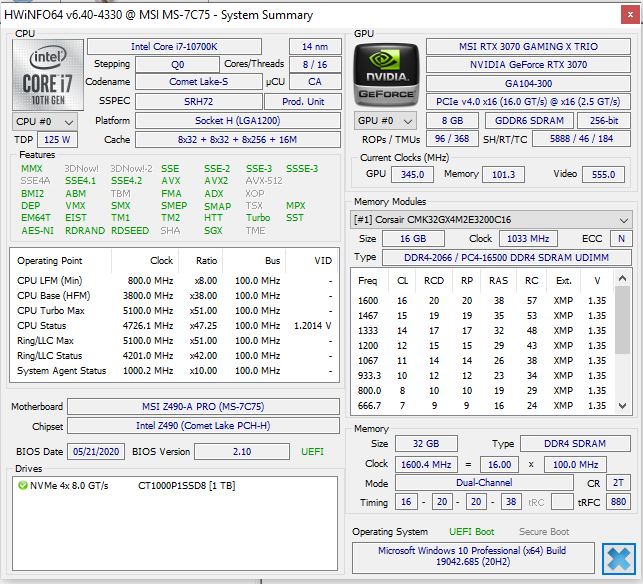Click the Intel Core i7 10th Gen logo

48,75
